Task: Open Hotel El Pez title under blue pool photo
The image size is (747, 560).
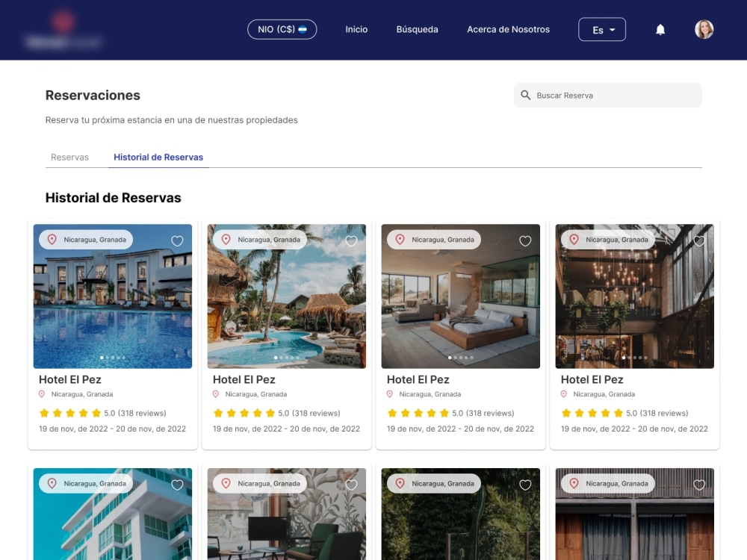Action: (x=70, y=379)
